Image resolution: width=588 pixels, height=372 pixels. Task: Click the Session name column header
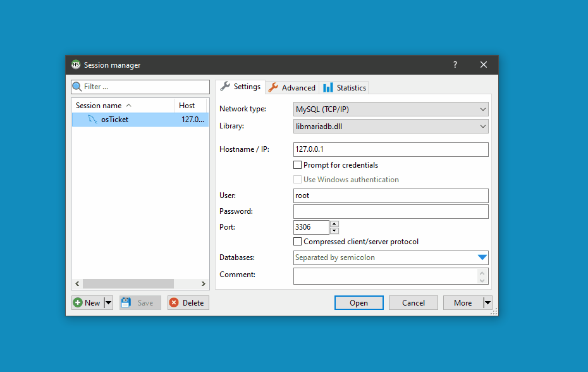click(x=123, y=106)
